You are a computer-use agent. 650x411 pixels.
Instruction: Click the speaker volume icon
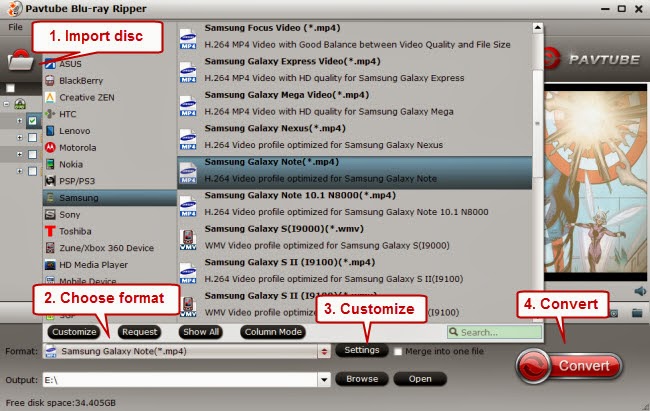click(640, 291)
